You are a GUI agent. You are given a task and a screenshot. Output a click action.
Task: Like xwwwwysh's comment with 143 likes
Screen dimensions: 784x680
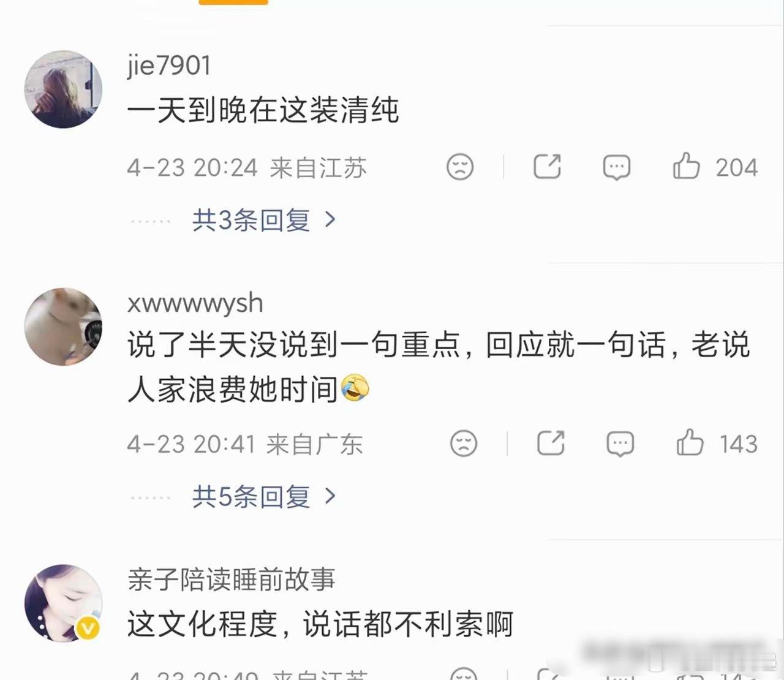(x=690, y=442)
